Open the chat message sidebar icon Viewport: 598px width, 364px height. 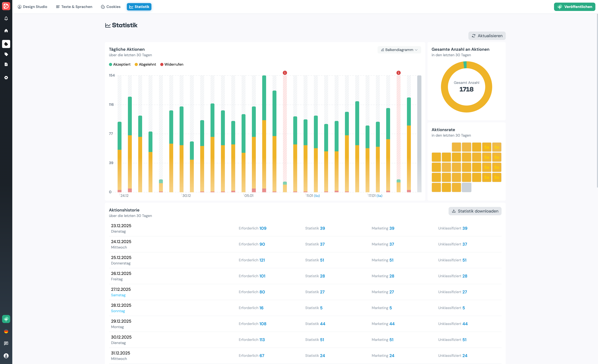point(6,343)
